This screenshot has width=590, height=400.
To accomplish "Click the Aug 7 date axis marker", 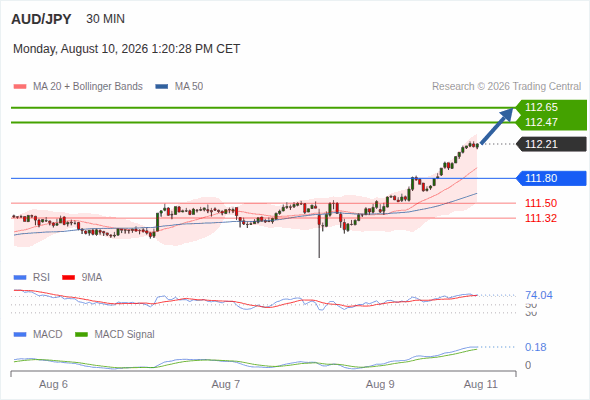I will (x=226, y=384).
